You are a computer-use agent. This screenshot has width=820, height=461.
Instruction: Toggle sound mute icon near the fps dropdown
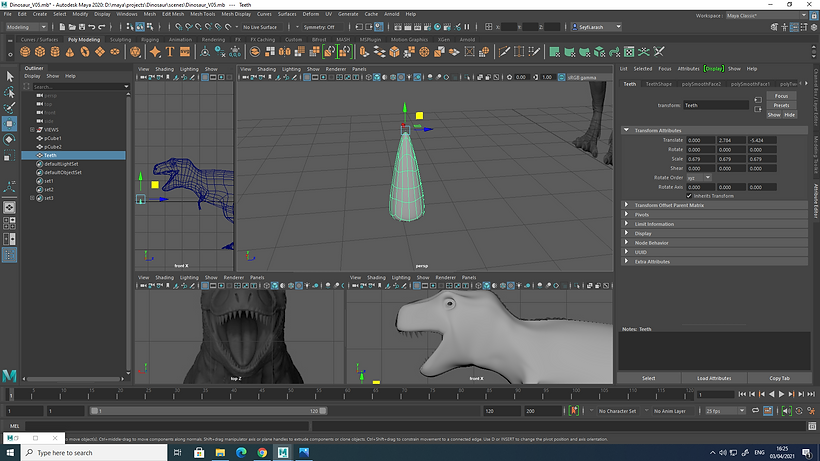pyautogui.click(x=786, y=411)
